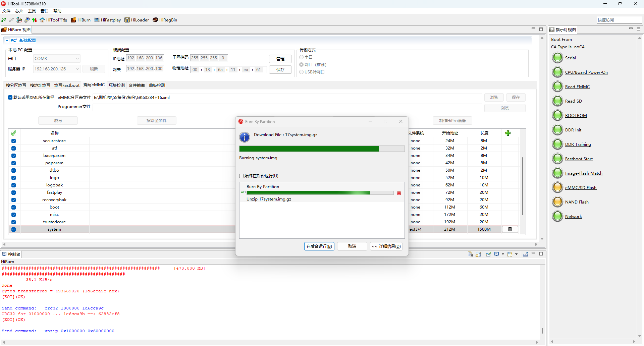Click the 在后台运行(B) button
The image size is (644, 346).
pos(319,246)
